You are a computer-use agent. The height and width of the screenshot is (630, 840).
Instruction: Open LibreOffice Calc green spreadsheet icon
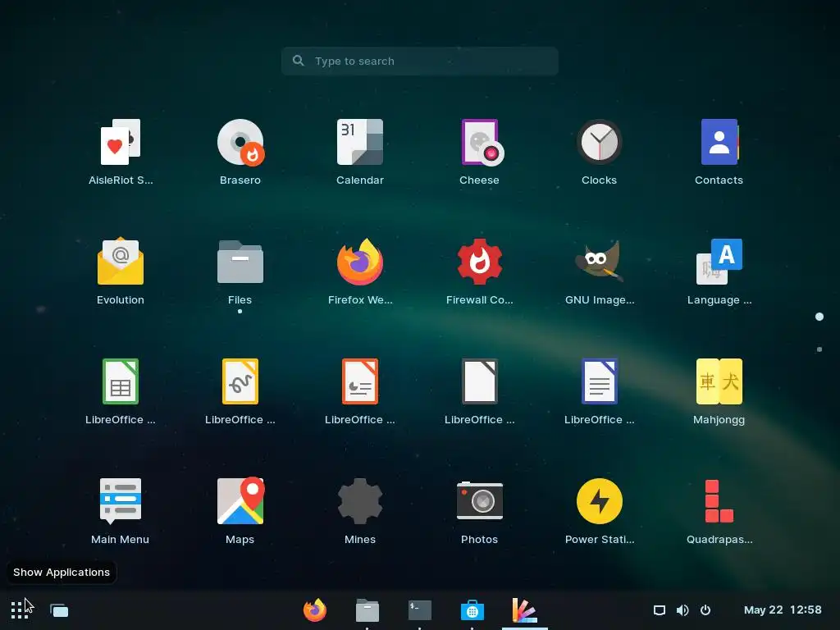121,391
